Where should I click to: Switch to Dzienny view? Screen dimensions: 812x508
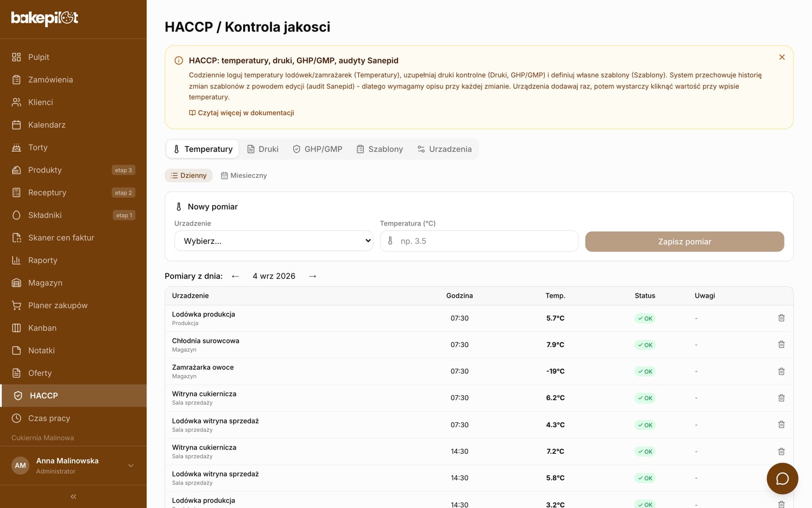click(189, 176)
